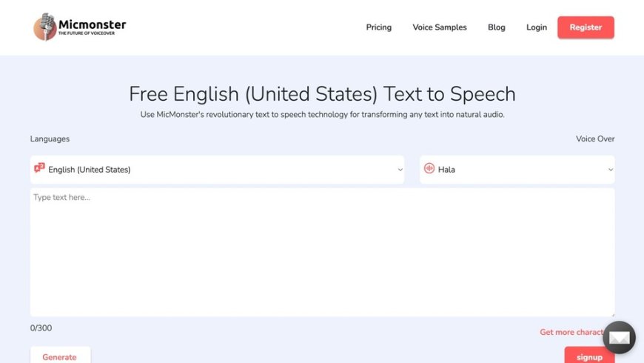Follow the Get more characters link
The image size is (644, 363).
tap(571, 332)
